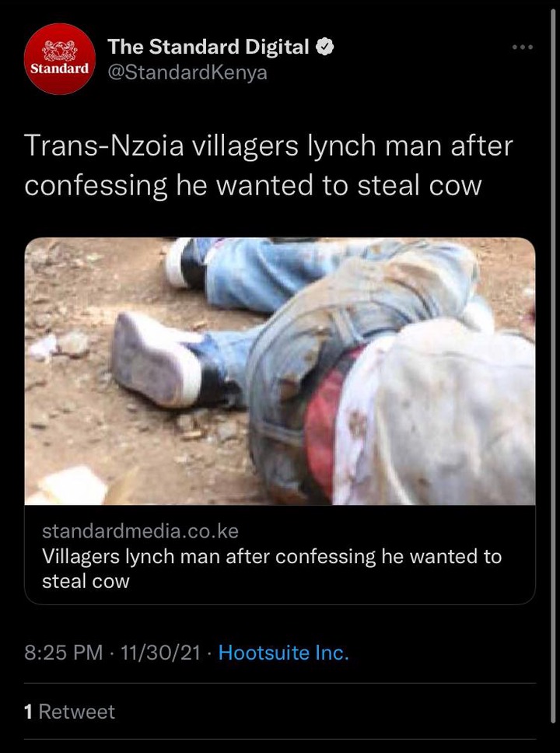The image size is (560, 753).
Task: Click the 11/30/21 date
Action: tap(160, 653)
